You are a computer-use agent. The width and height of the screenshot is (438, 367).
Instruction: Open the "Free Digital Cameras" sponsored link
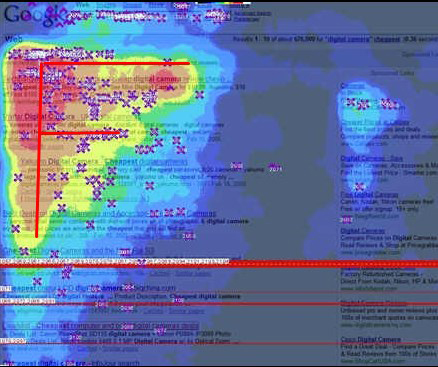[x=369, y=194]
